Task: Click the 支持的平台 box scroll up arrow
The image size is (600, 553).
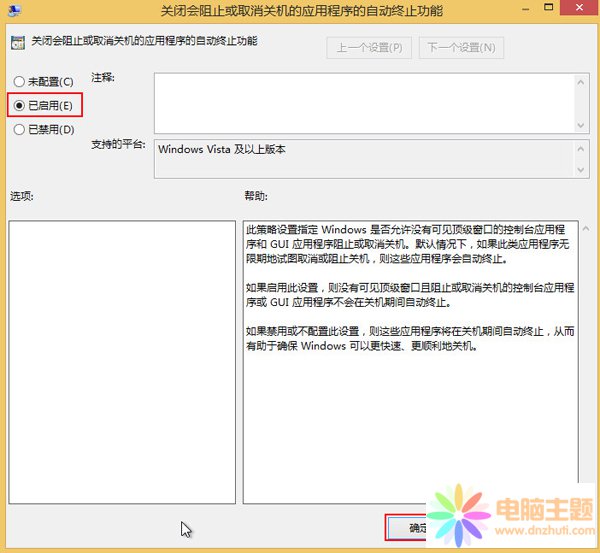Action: (x=580, y=149)
